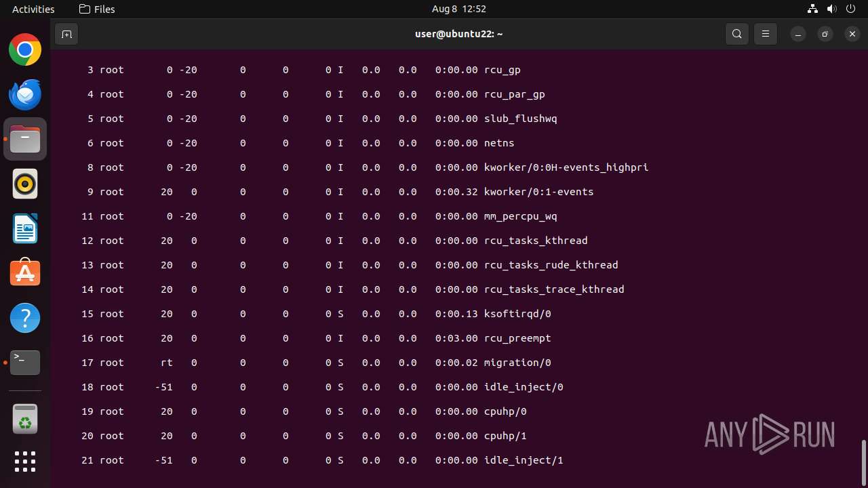Click the rt priority value of migration/0
Viewport: 868px width, 488px height.
[x=167, y=363]
